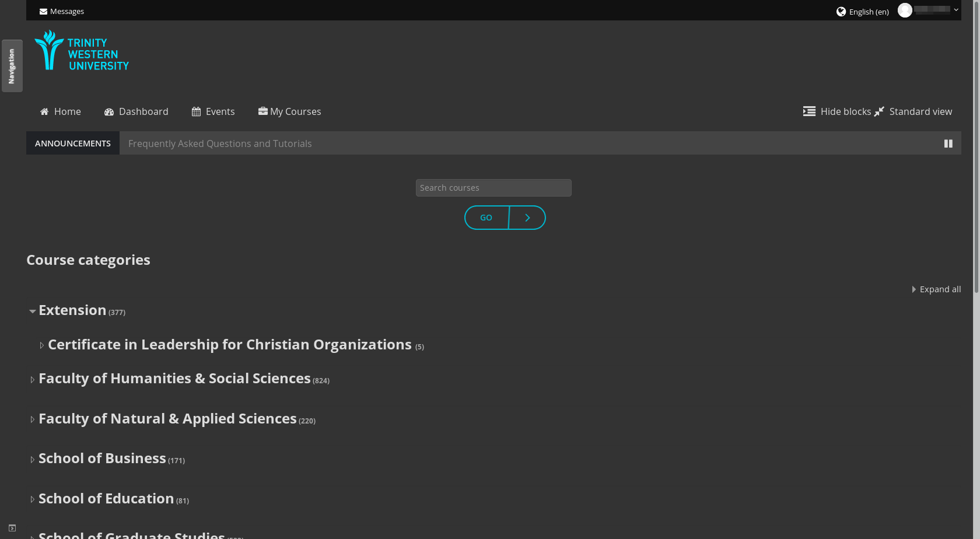Open Events using the calendar icon
This screenshot has height=539, width=980.
coord(196,111)
